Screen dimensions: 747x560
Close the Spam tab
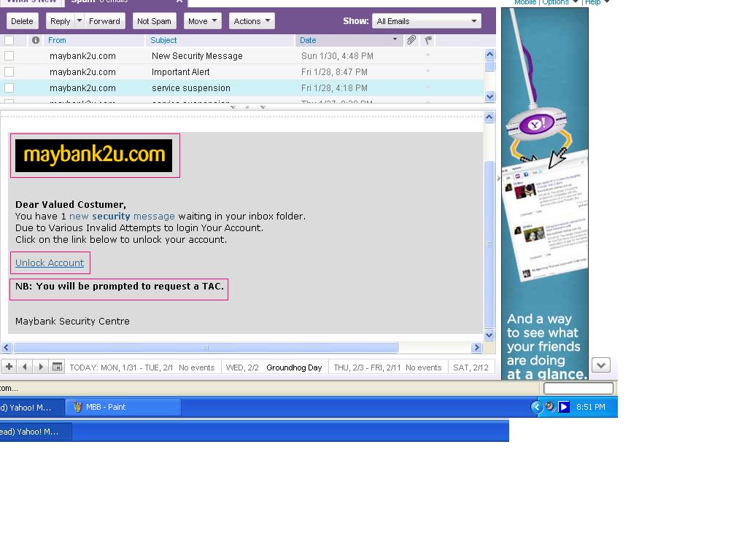179,1
